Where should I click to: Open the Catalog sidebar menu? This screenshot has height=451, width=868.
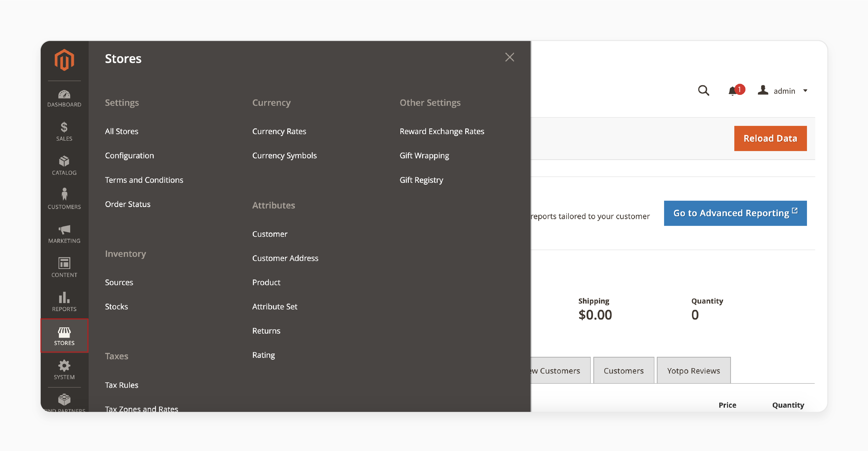[64, 166]
